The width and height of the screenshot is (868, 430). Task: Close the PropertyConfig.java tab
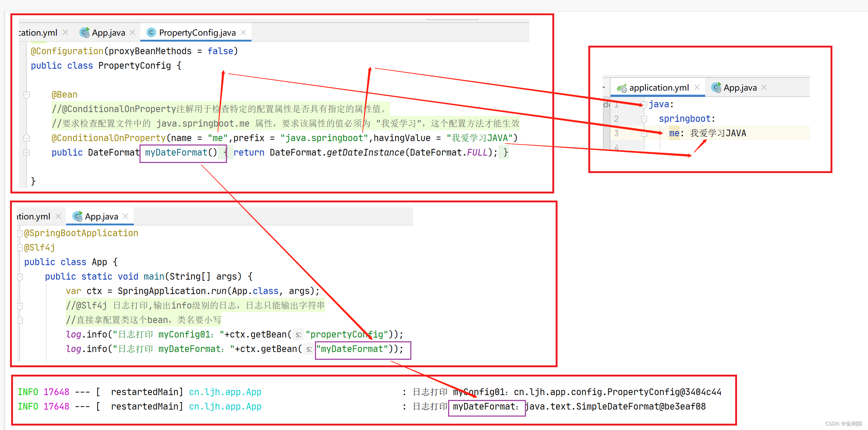click(243, 33)
